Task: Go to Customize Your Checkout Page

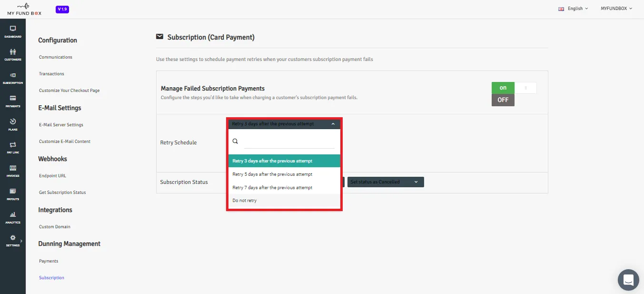Action: pyautogui.click(x=69, y=91)
